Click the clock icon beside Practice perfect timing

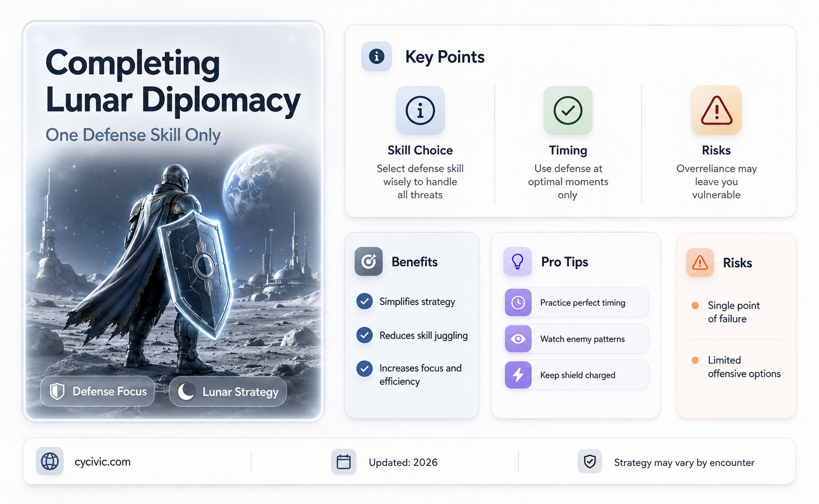coord(518,302)
